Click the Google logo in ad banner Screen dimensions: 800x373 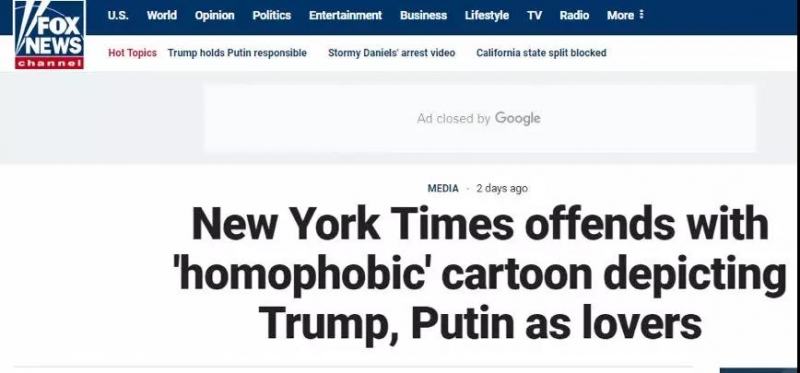[x=517, y=118]
